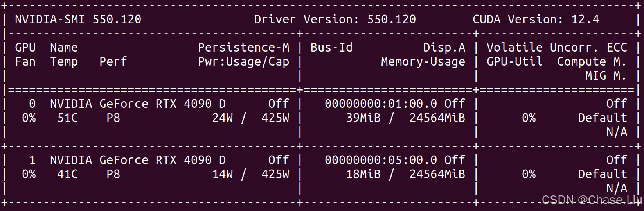Click the "Persistence-M" column header
Image resolution: width=644 pixels, height=211 pixels.
244,47
